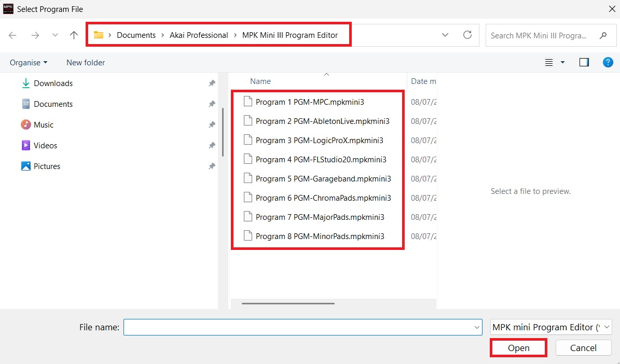Open Pictures in the sidebar
Screen dimensions: 620x364
tap(47, 166)
